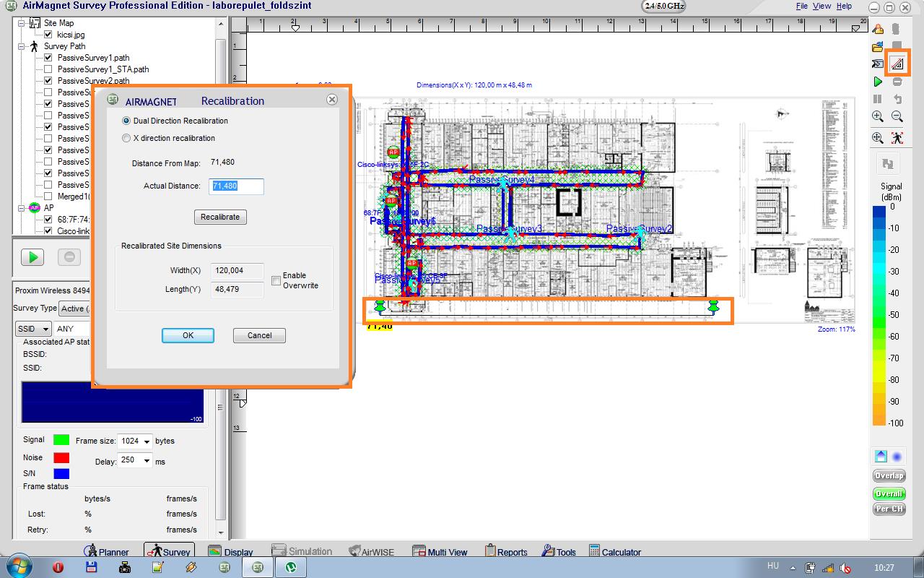Select X direction recalibration radio button
The height and width of the screenshot is (578, 924).
coord(126,138)
